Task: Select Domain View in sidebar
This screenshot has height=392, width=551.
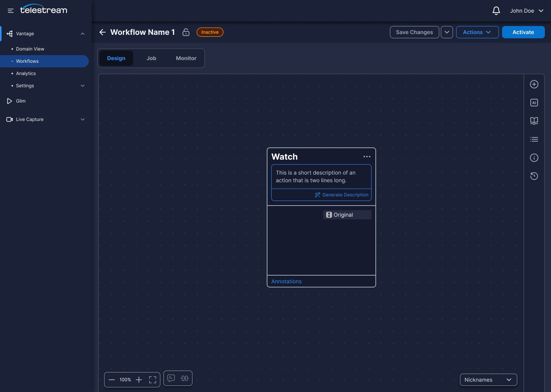Action: coord(30,49)
